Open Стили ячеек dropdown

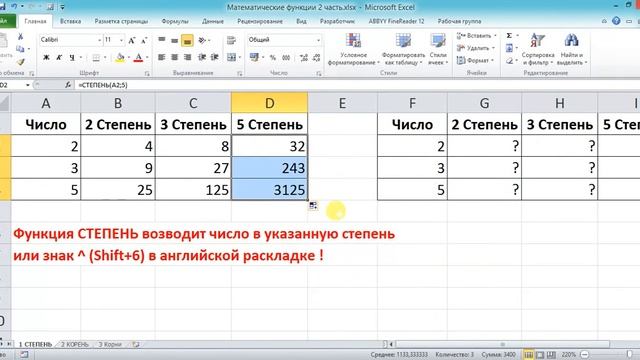coord(438,49)
